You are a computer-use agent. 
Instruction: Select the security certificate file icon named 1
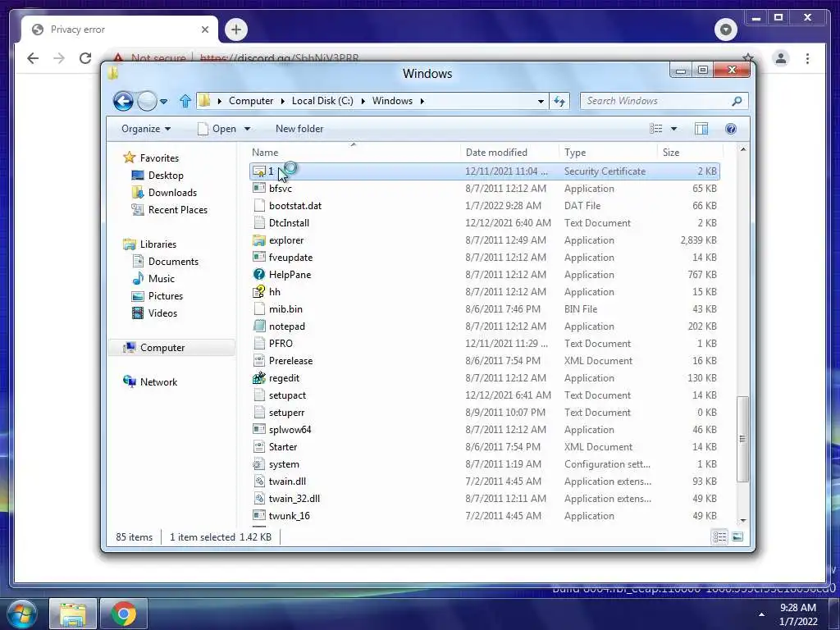pyautogui.click(x=258, y=171)
